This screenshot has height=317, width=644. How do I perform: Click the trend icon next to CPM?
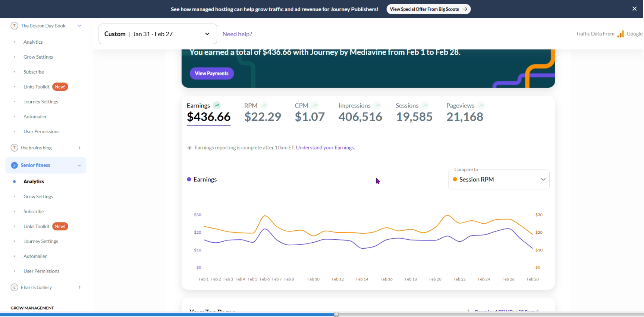pyautogui.click(x=315, y=105)
